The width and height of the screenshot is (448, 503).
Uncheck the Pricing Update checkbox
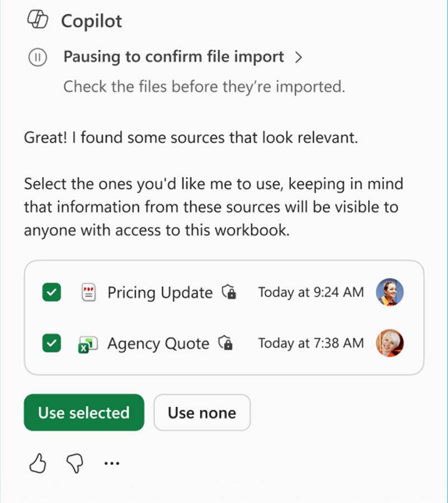coord(52,292)
